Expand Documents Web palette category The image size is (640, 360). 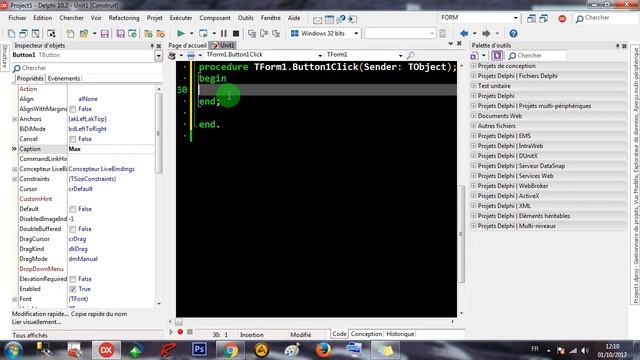point(473,116)
